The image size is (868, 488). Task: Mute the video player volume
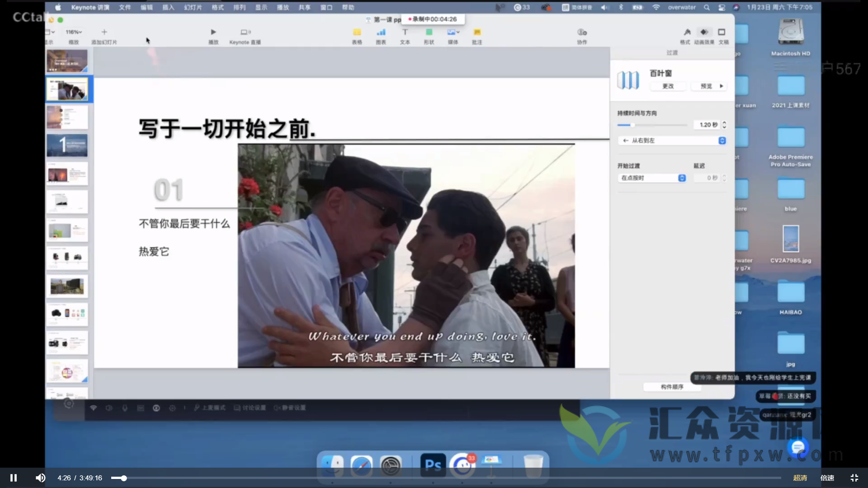click(40, 478)
